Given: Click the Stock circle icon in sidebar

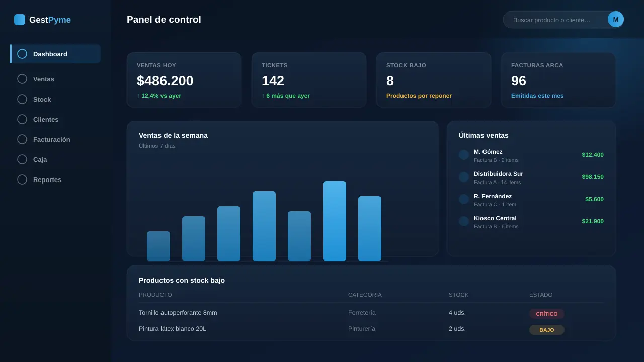Looking at the screenshot, I should [x=22, y=99].
